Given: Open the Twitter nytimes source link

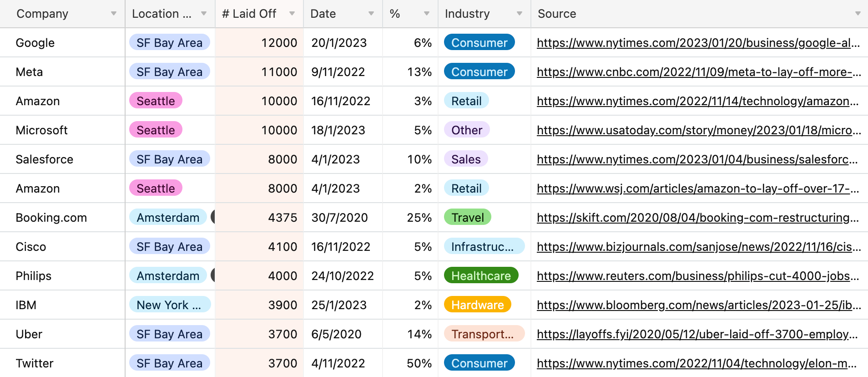Looking at the screenshot, I should click(697, 363).
